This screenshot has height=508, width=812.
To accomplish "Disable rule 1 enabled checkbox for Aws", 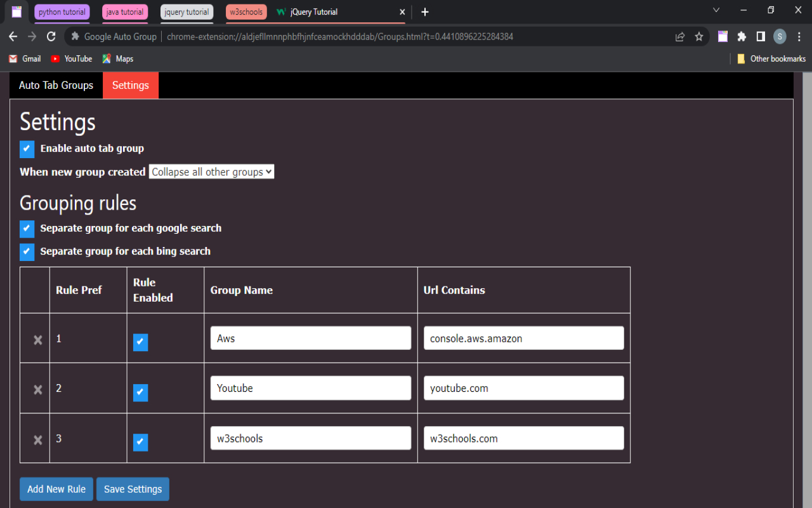I will 140,342.
